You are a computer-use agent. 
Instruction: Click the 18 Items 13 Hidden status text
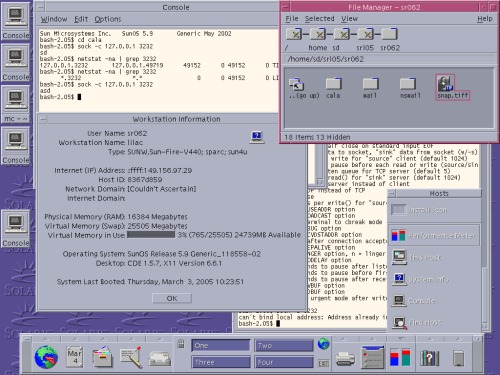(317, 137)
